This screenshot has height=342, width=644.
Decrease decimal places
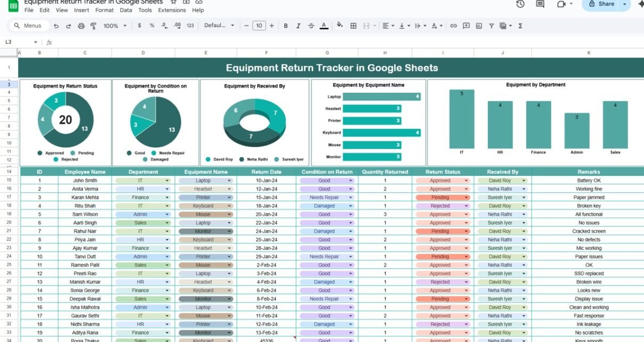click(x=165, y=26)
